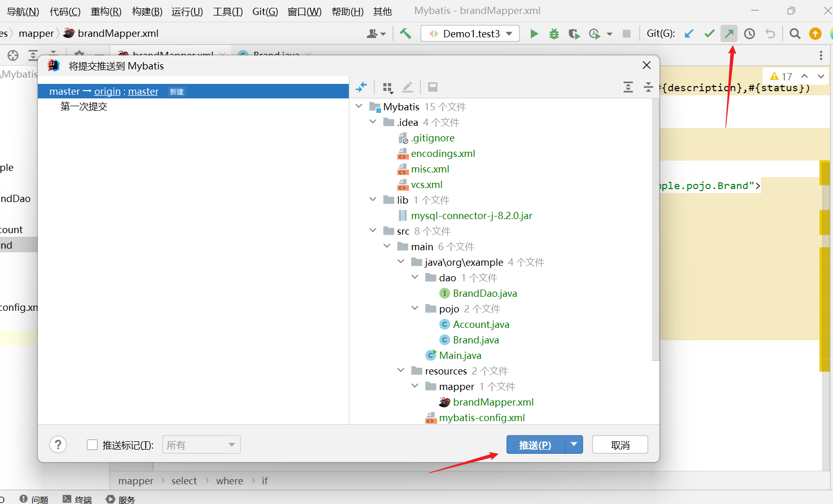Click the preview diff panel icon
Image resolution: width=833 pixels, height=504 pixels.
pyautogui.click(x=433, y=87)
